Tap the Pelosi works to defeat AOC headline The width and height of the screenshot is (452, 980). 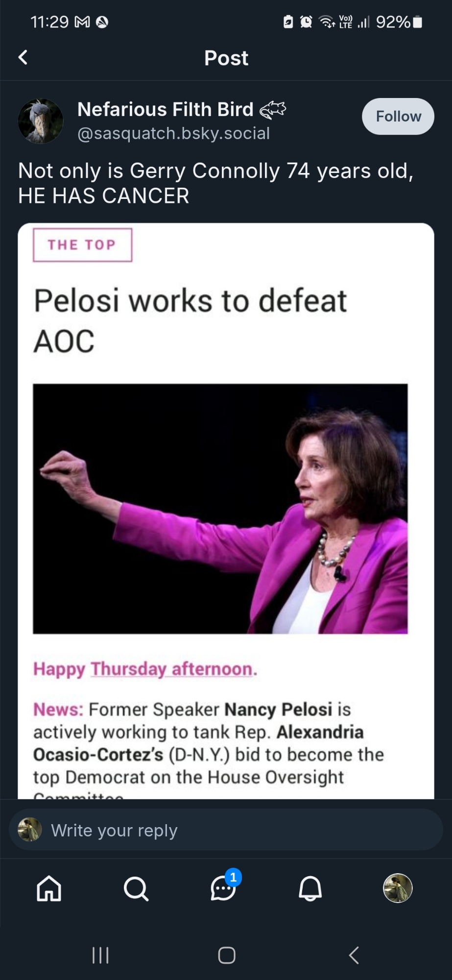[x=190, y=320]
